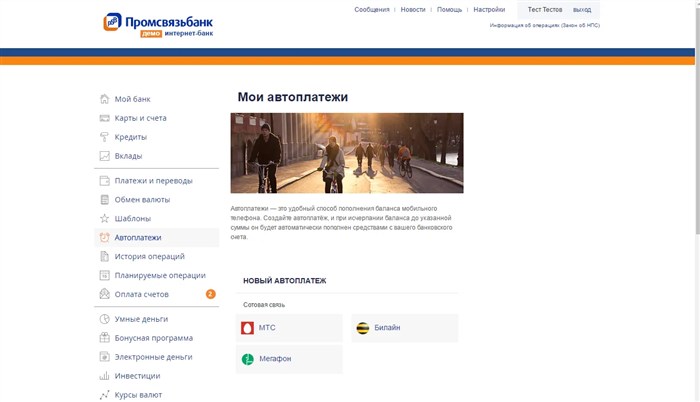
Task: Click the НОВЫЙ АВТОПЛАТЕЖ heading
Action: (x=285, y=281)
